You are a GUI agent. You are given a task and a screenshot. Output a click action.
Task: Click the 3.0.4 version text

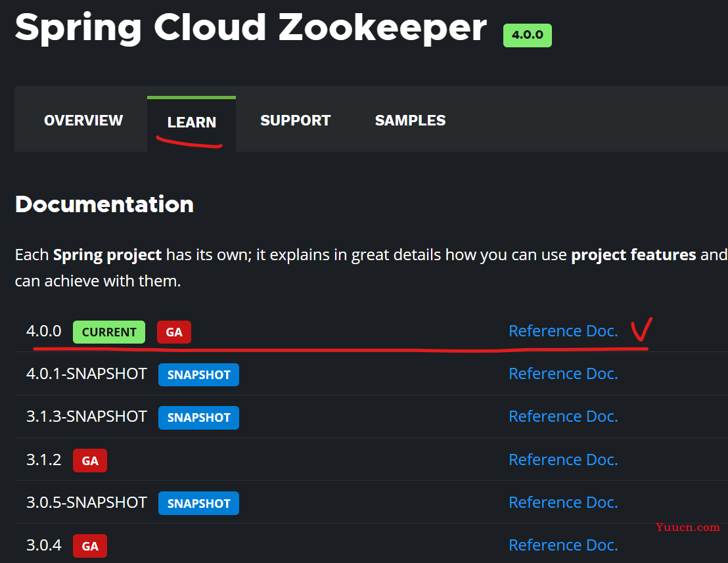tap(43, 545)
